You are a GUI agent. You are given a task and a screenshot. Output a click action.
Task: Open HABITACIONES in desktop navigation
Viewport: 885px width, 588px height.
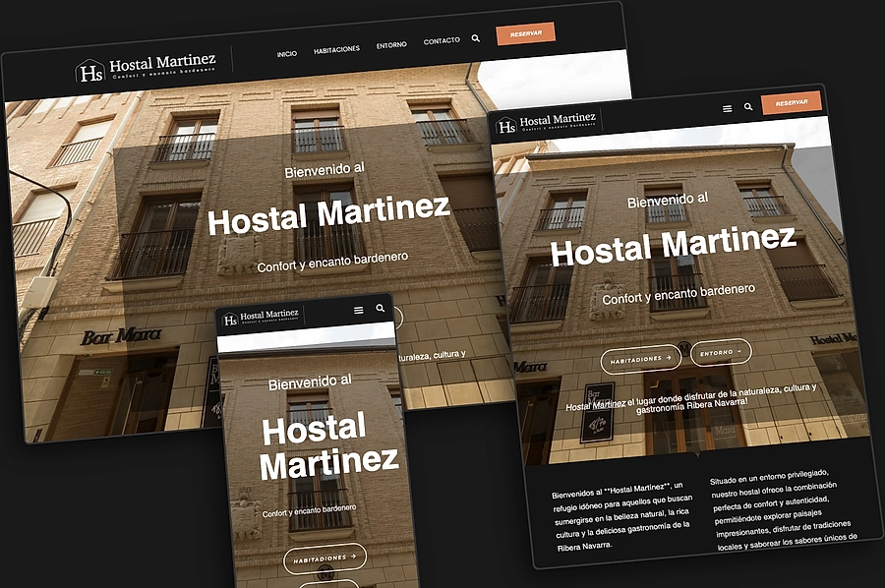[336, 50]
